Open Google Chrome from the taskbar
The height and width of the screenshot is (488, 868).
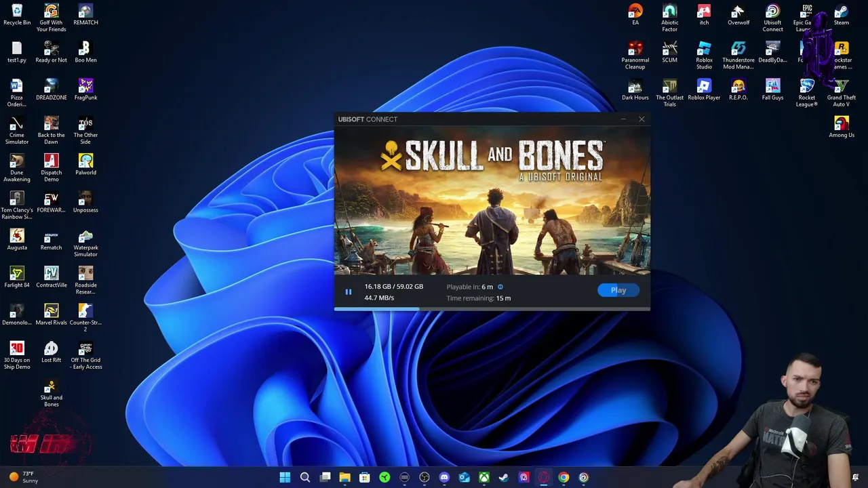[564, 477]
